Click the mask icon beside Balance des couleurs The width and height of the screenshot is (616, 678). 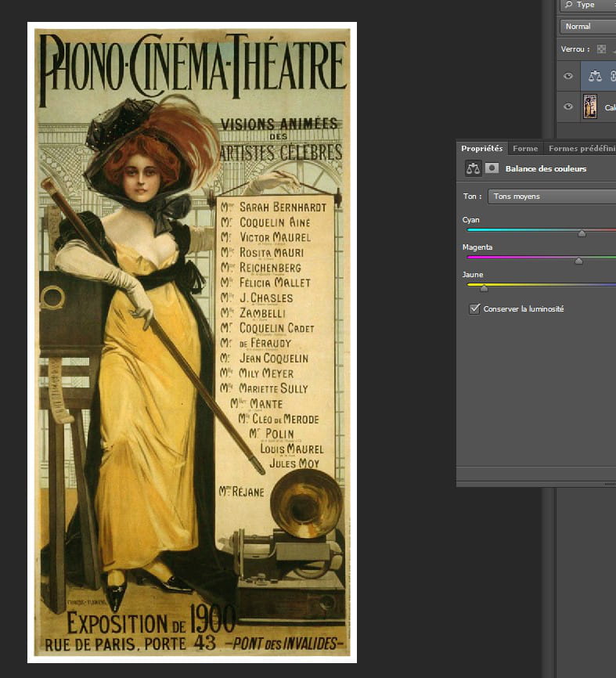click(x=492, y=168)
